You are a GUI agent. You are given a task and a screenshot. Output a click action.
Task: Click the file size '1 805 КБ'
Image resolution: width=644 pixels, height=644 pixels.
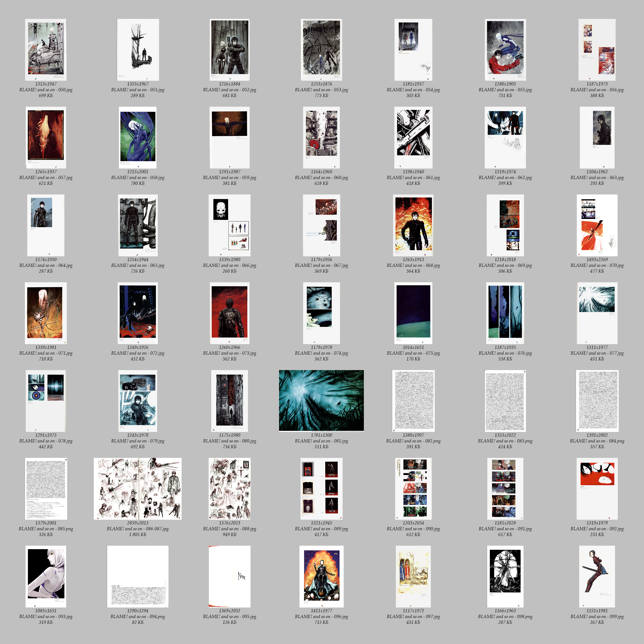coord(138,534)
